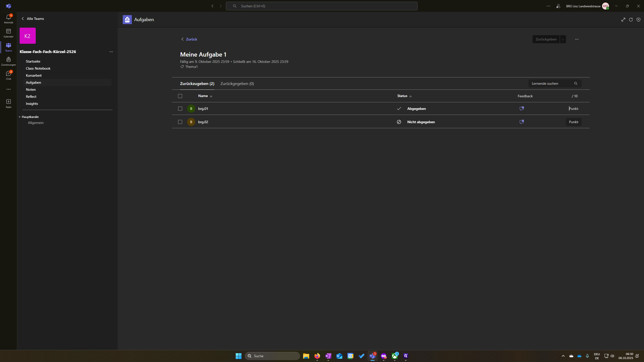The height and width of the screenshot is (362, 644).
Task: Open Noten in the team navigation
Action: 31,89
